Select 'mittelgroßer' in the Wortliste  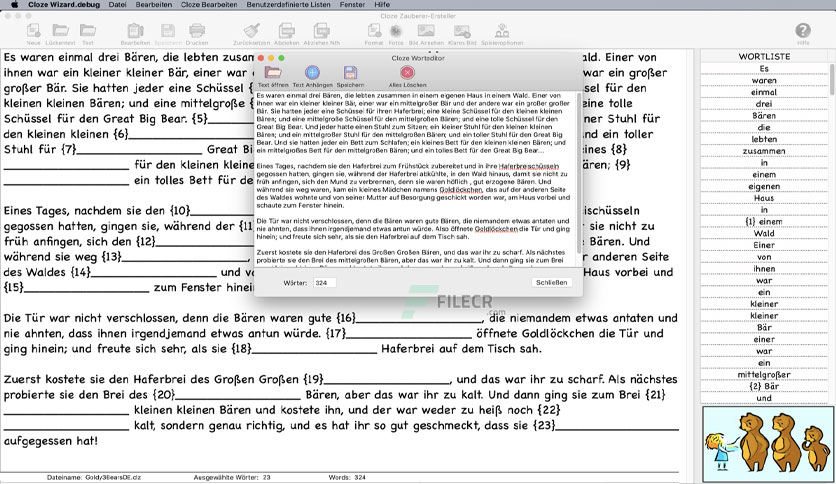pos(764,375)
